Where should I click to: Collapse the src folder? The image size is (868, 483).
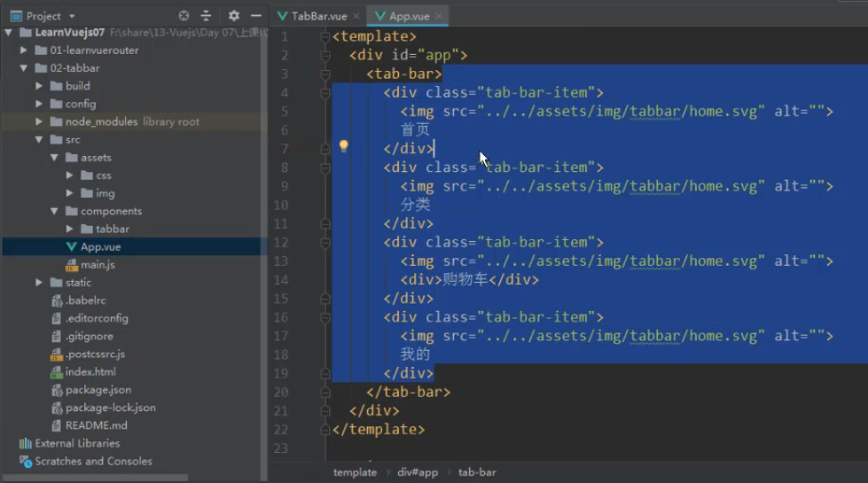coord(39,139)
